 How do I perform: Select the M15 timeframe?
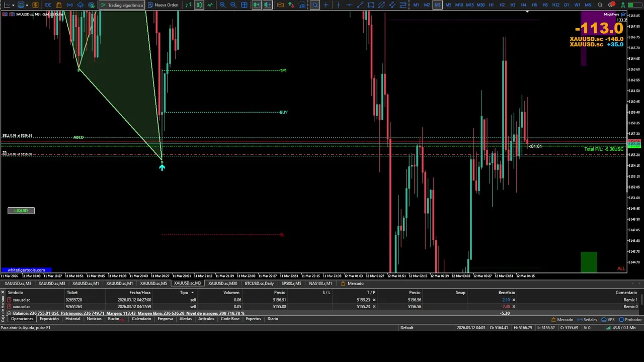[469, 5]
